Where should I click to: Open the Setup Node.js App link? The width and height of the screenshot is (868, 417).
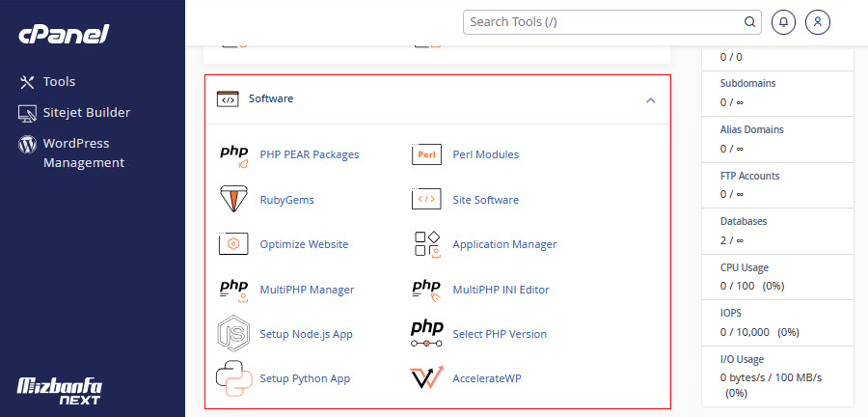coord(306,334)
